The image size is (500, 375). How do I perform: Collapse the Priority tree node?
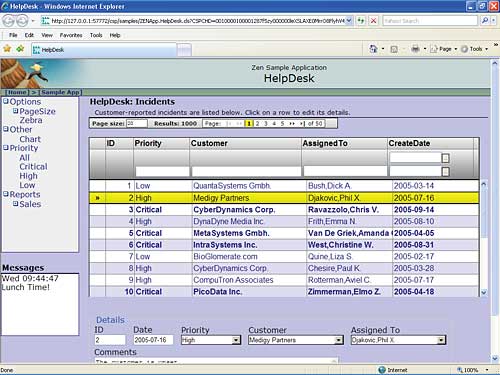pos(6,147)
